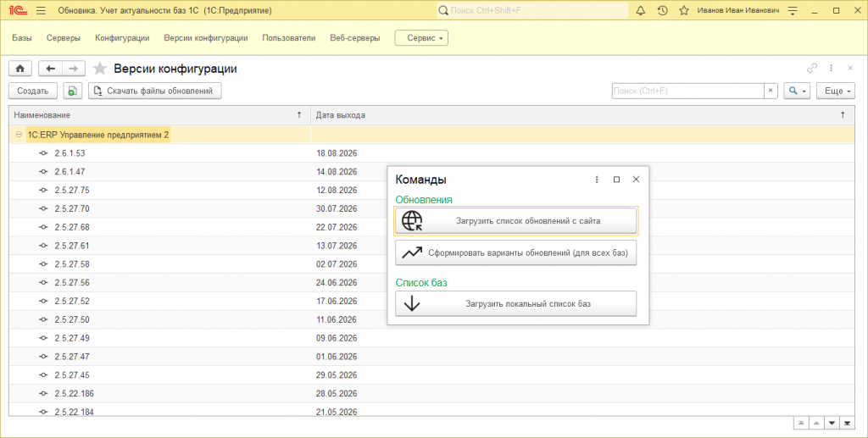Open favorites star in title bar
The width and height of the screenshot is (868, 438).
tap(684, 10)
